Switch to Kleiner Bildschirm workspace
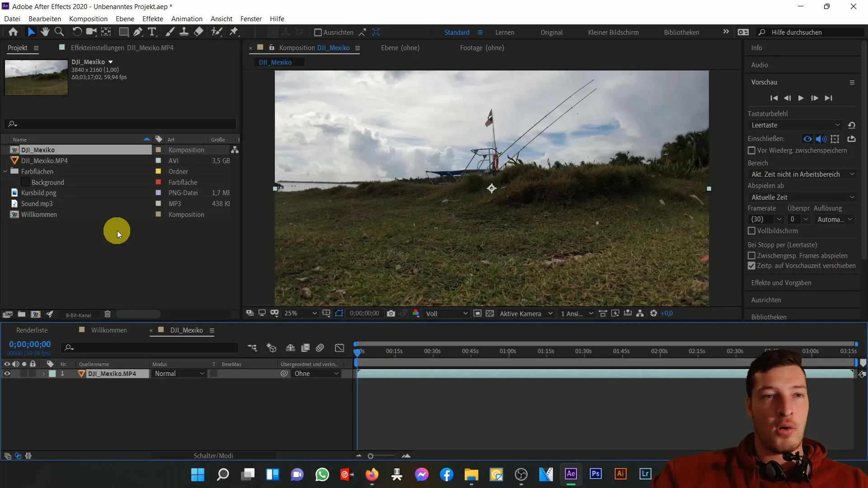868x488 pixels. pos(613,33)
